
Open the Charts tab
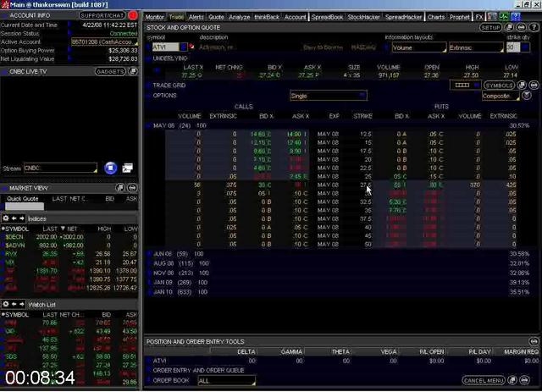436,17
